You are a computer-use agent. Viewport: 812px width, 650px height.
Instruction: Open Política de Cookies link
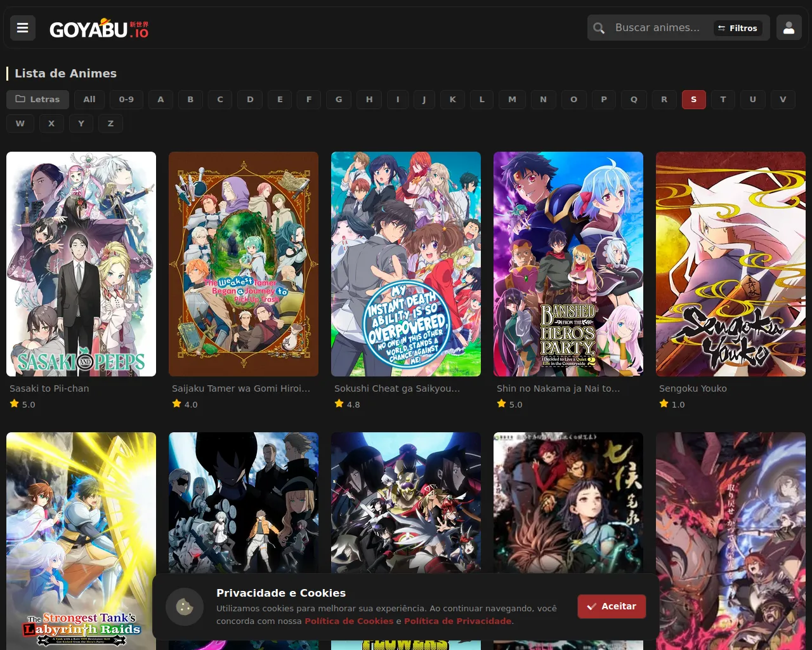coord(349,621)
